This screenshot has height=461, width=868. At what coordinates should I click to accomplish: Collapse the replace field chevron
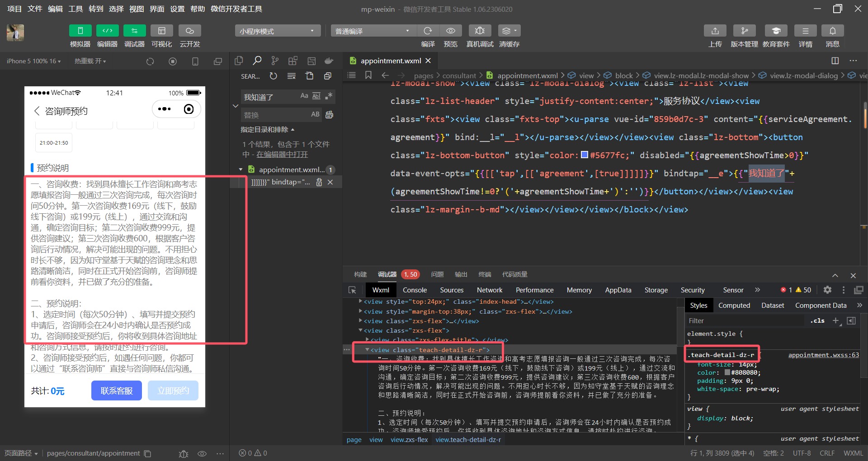click(x=235, y=106)
